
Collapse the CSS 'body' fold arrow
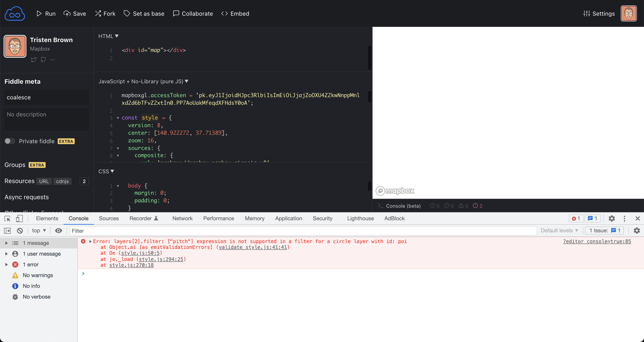[x=118, y=186]
